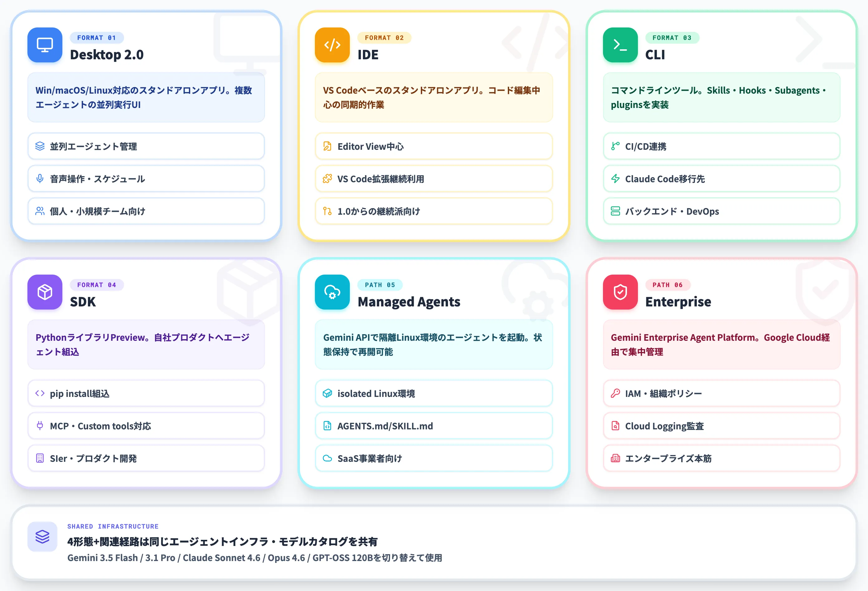This screenshot has width=868, height=591.
Task: Click the cloud icon beside SaaS事業者向け
Action: click(x=327, y=458)
